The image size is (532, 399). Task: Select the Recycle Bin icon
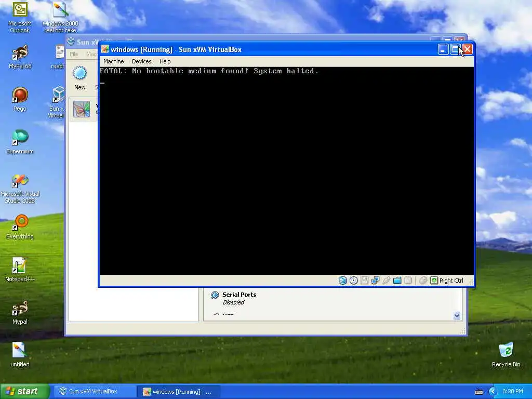click(x=506, y=355)
